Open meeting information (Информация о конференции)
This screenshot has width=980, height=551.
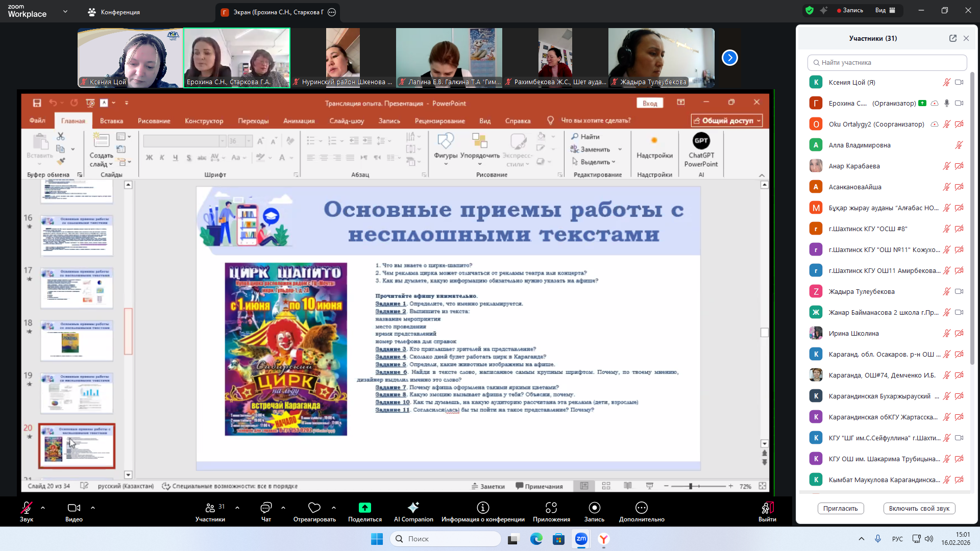(483, 508)
